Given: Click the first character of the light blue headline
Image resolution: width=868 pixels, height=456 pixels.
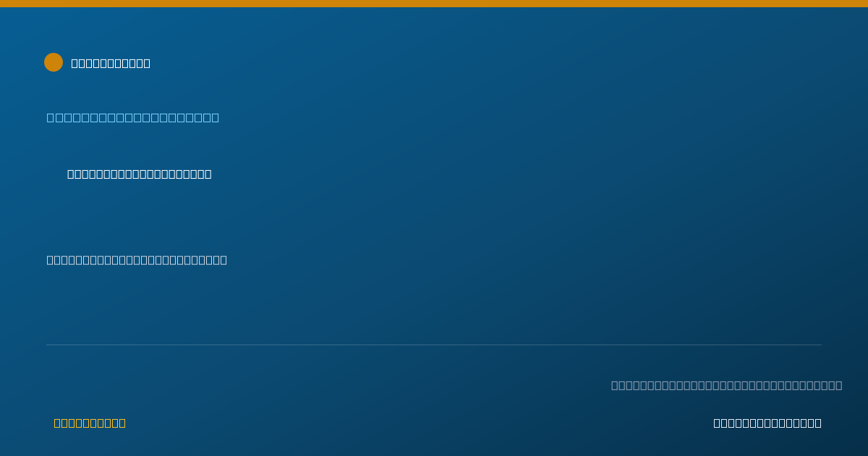Looking at the screenshot, I should click(x=51, y=117).
